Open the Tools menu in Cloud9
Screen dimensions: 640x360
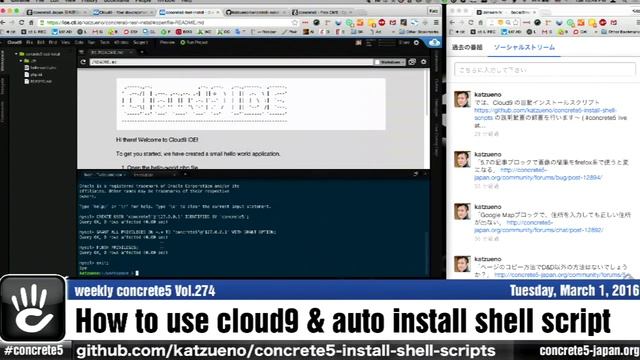[x=104, y=42]
